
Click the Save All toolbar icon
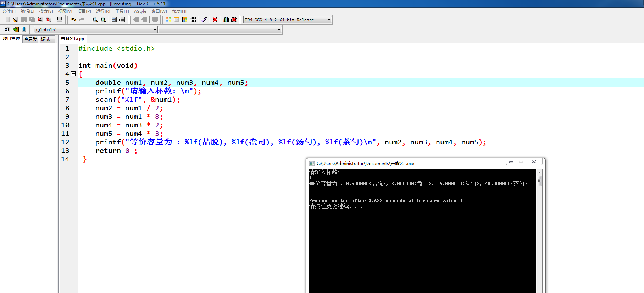[x=32, y=20]
